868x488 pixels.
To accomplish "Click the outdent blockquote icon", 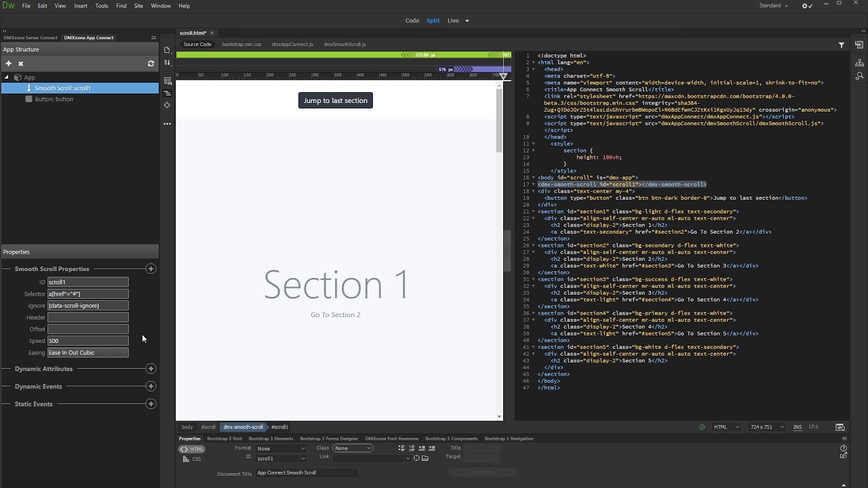I will pos(422,448).
